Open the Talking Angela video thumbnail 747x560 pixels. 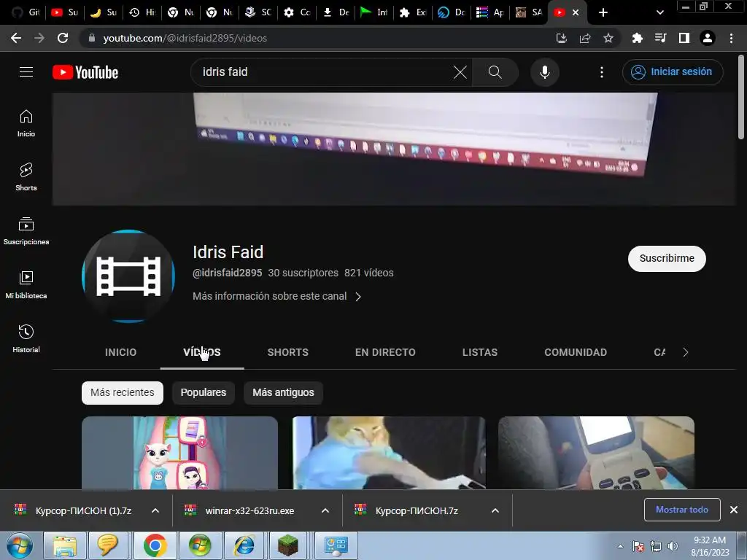tap(179, 453)
